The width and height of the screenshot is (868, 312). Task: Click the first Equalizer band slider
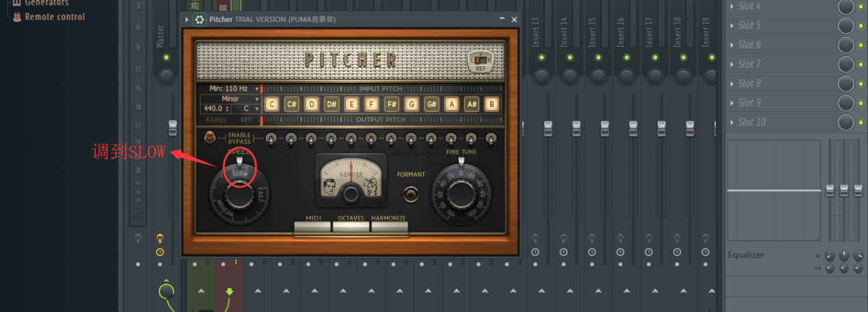[x=830, y=190]
